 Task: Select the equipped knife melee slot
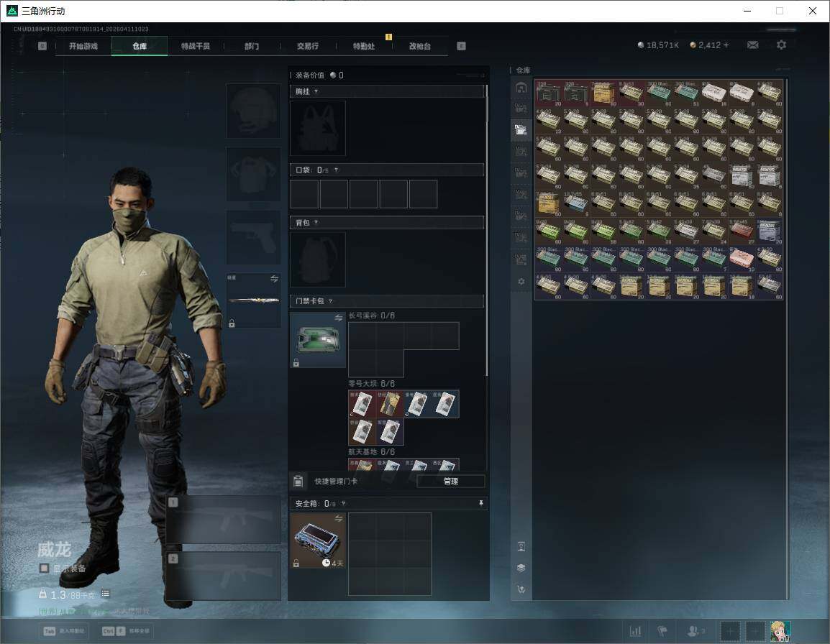tap(254, 300)
